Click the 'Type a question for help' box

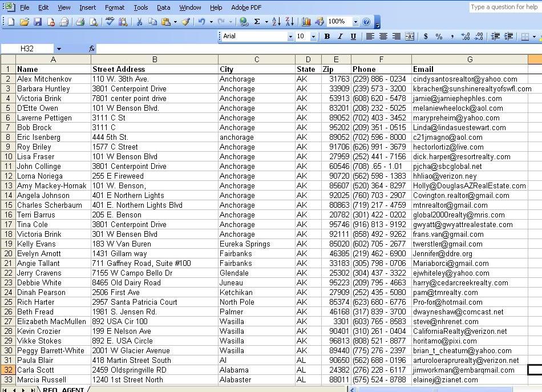504,7
